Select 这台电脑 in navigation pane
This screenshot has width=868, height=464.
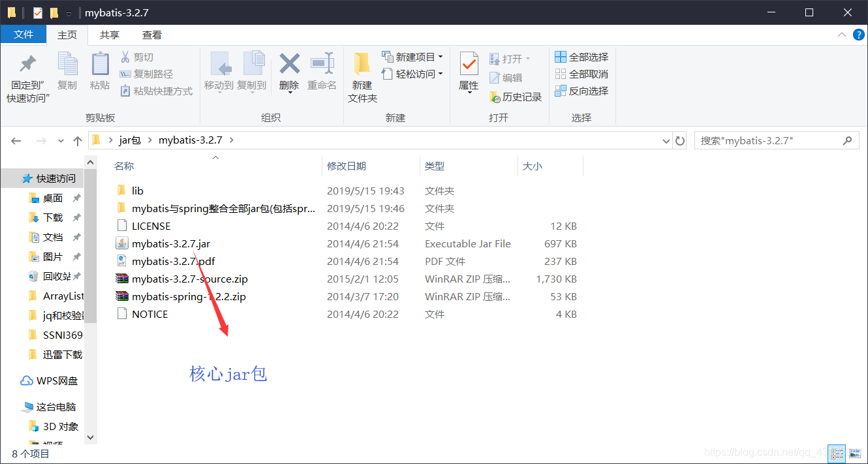[49, 407]
